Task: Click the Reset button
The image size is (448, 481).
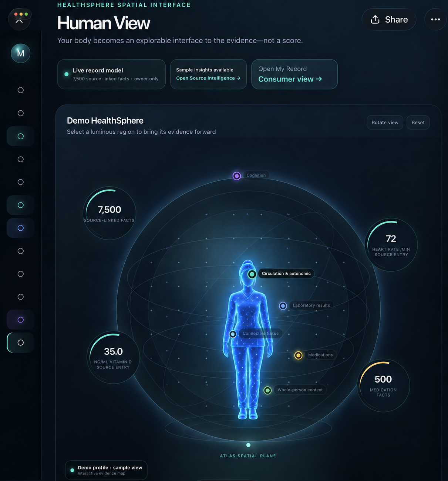Action: pos(418,123)
